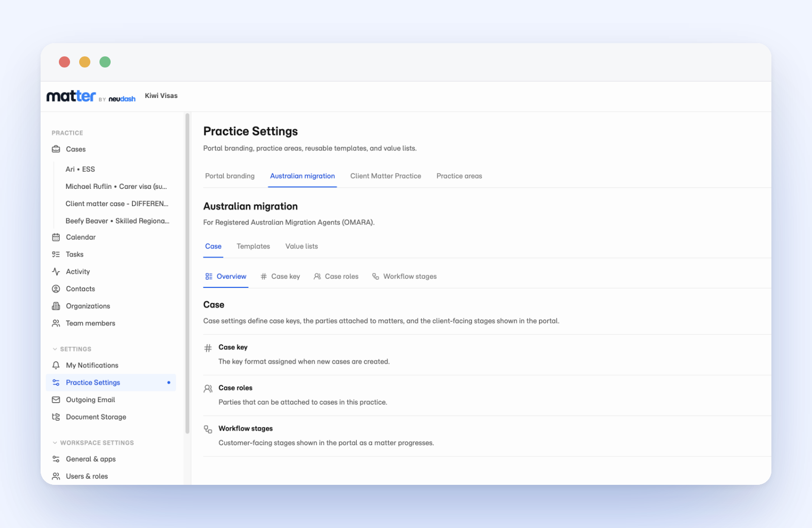Go to Team members page
The width and height of the screenshot is (812, 528).
(90, 323)
